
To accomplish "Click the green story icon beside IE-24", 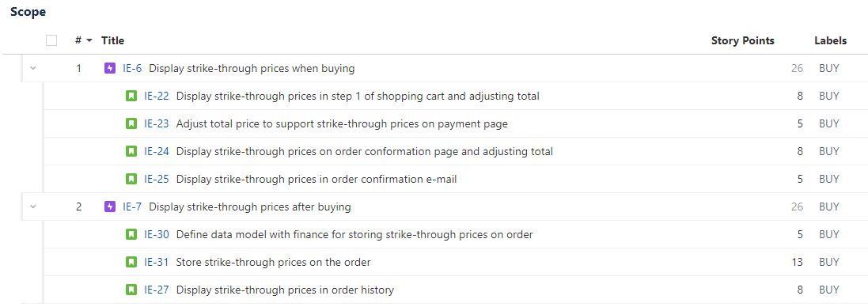I will (x=131, y=152).
